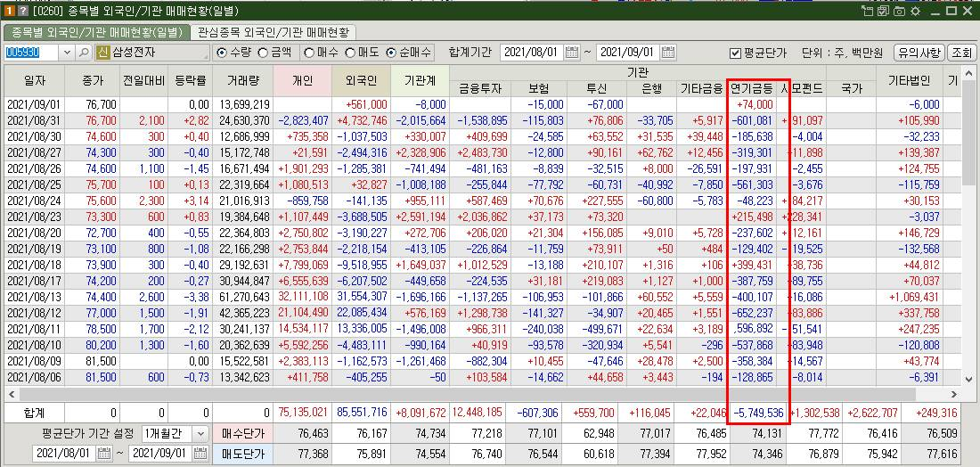Screen dimensions: 980x467
Task: Select the 금액 radio button
Action: (263, 53)
